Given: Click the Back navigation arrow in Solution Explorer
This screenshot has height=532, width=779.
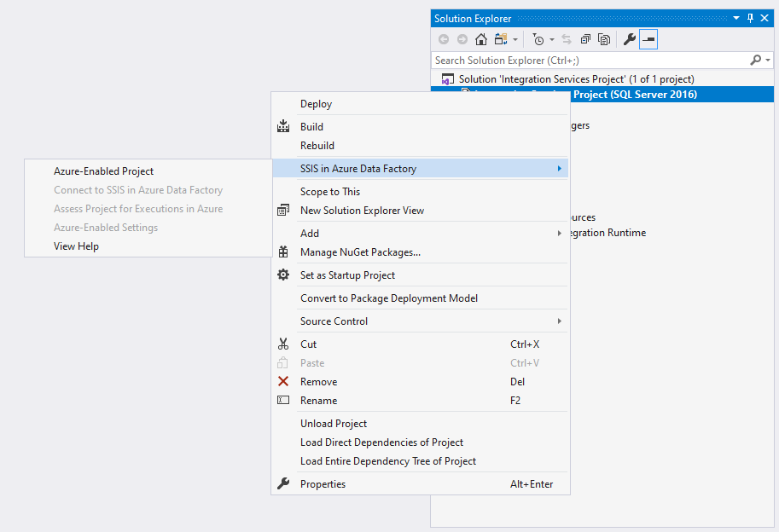Looking at the screenshot, I should 444,39.
